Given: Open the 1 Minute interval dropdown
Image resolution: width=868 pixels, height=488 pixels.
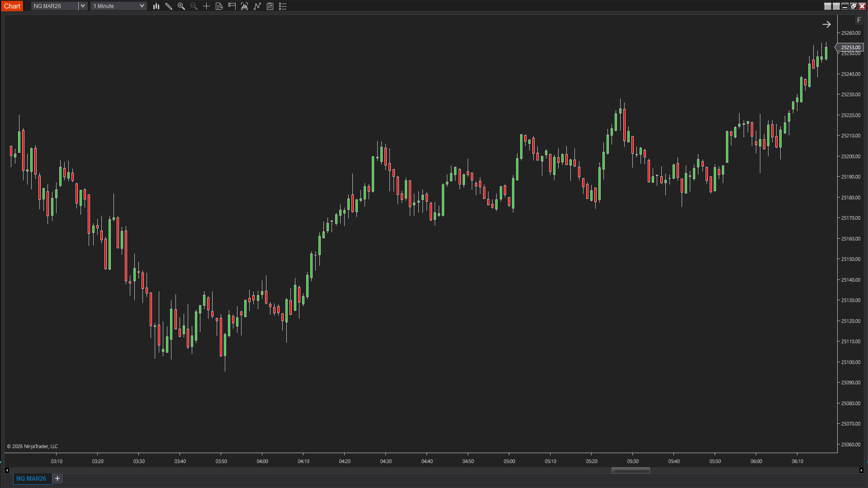Looking at the screenshot, I should click(x=119, y=6).
